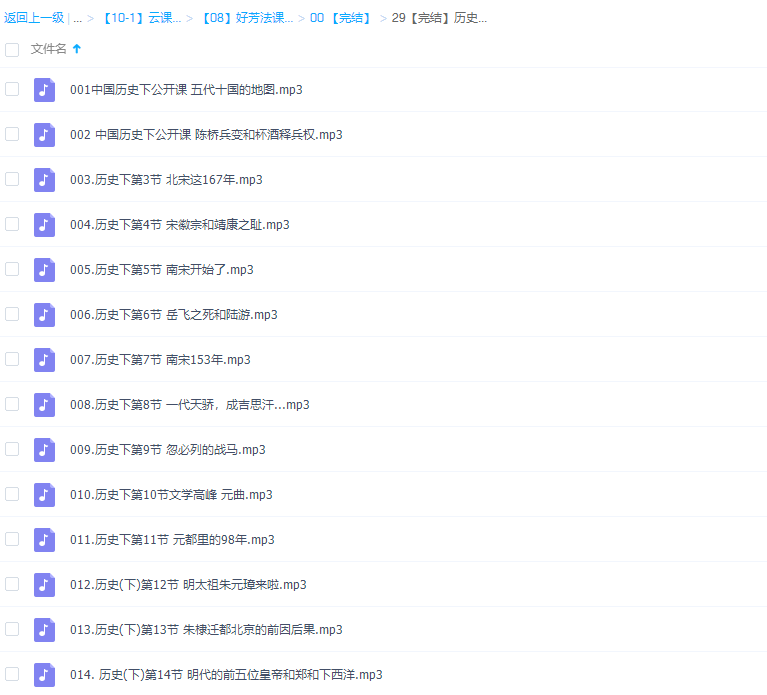Viewport: 767px width, 695px height.
Task: Tick the select-all checkbox beside 文件名
Action: click(12, 49)
